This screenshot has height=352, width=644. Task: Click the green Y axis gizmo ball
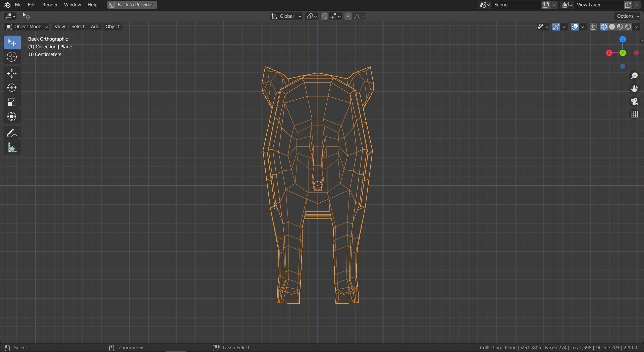(623, 53)
